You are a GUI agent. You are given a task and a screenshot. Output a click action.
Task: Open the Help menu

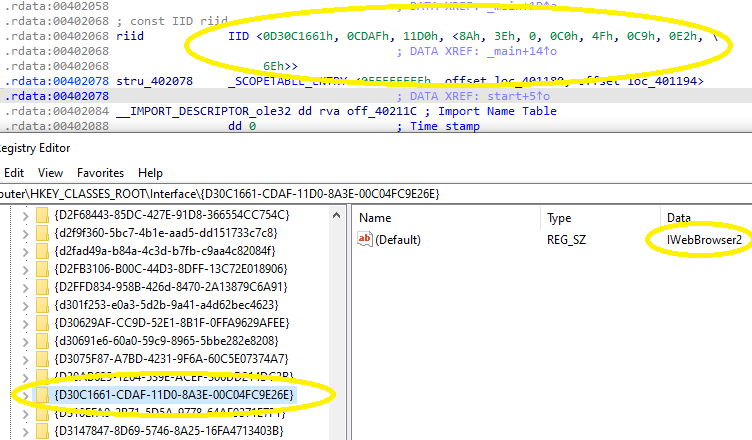pyautogui.click(x=150, y=172)
